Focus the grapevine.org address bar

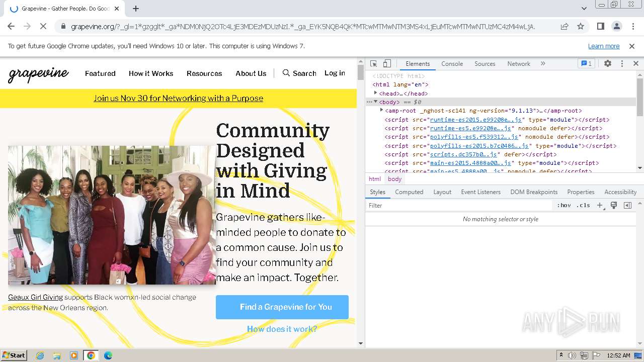pos(302,26)
